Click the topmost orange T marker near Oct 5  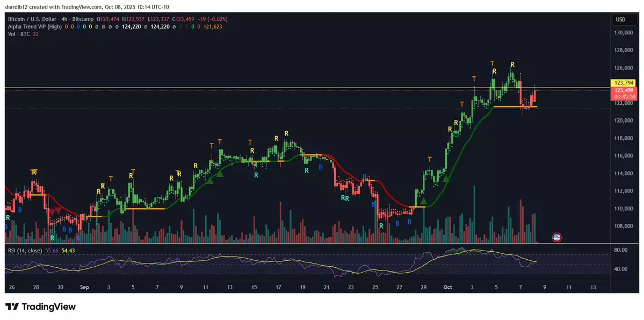tap(493, 63)
